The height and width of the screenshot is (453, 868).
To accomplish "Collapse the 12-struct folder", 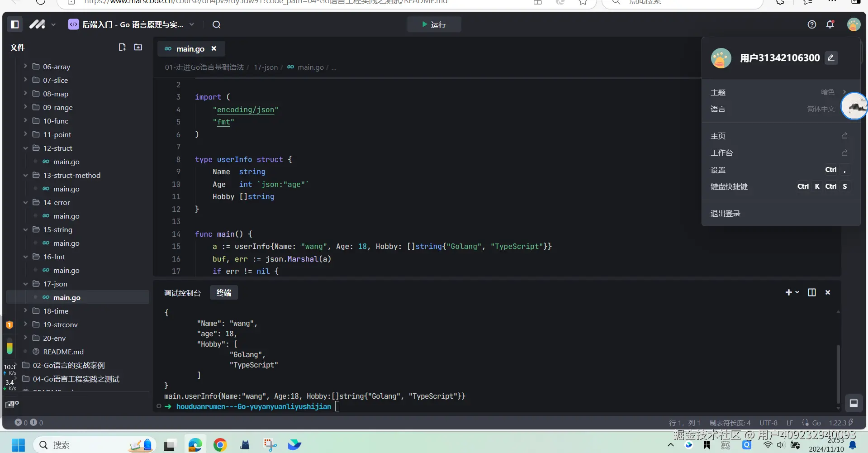I will 57,148.
